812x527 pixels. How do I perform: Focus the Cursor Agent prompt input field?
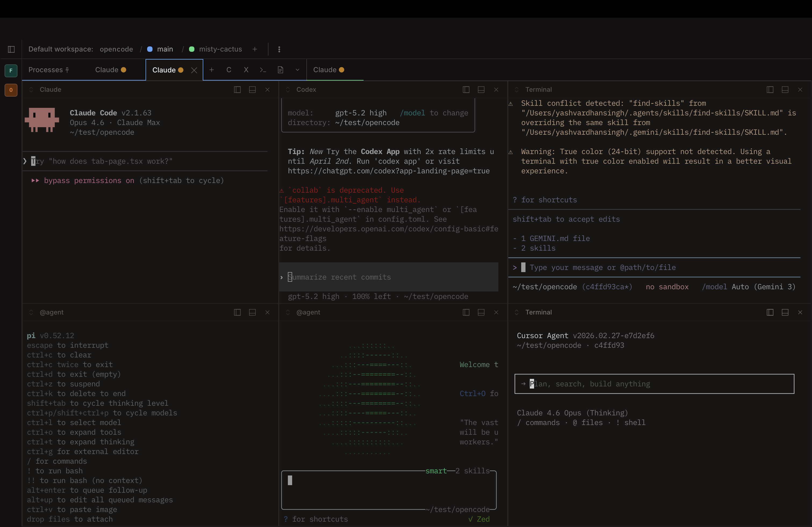pos(653,384)
